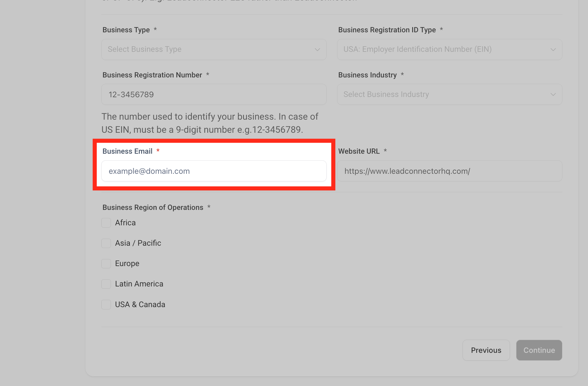This screenshot has height=386, width=588.
Task: Click the Business Email label text
Action: [127, 151]
